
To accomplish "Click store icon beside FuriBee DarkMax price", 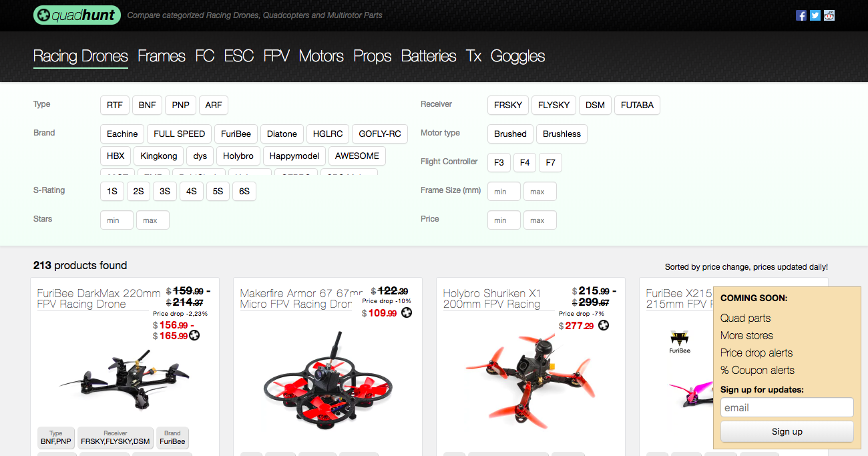I will (194, 336).
